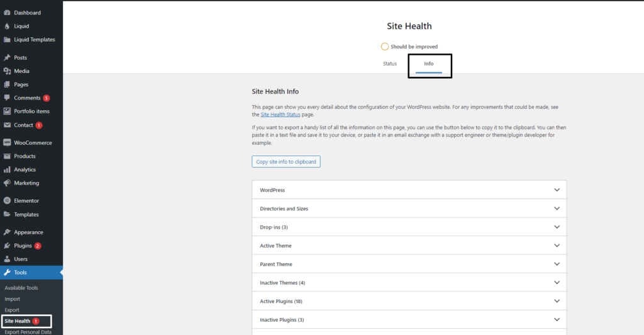Click the Users person icon
Viewport: 644px width, 335px height.
[x=7, y=259]
